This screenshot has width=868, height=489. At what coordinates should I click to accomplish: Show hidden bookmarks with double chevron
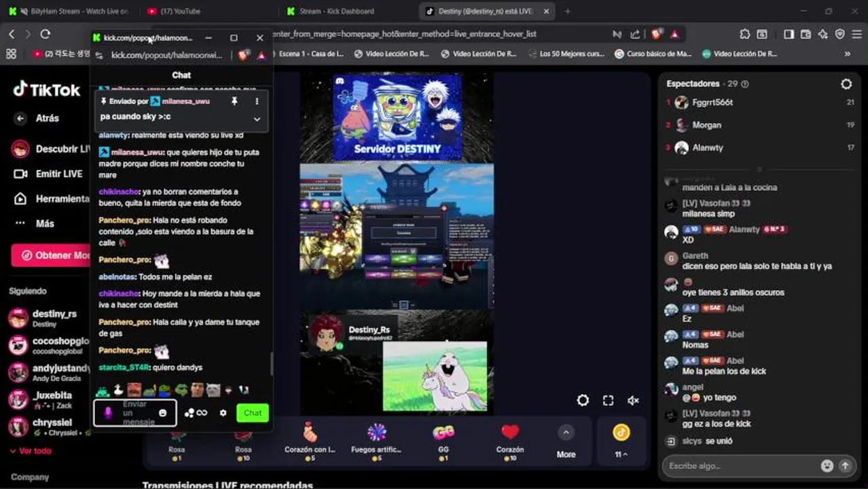848,54
